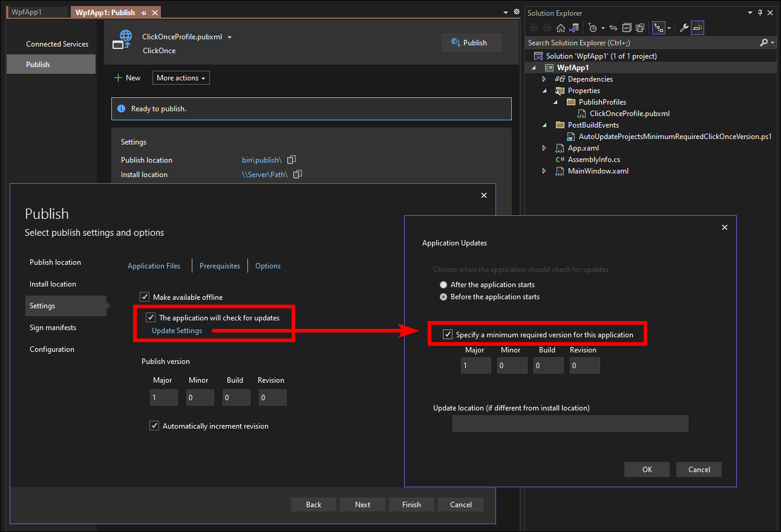Click Finish in the Publish wizard
Viewport: 781px width, 532px height.
[x=411, y=505]
